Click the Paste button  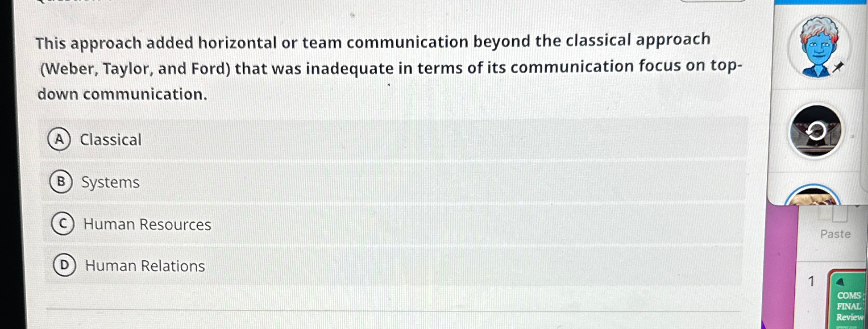tap(835, 234)
